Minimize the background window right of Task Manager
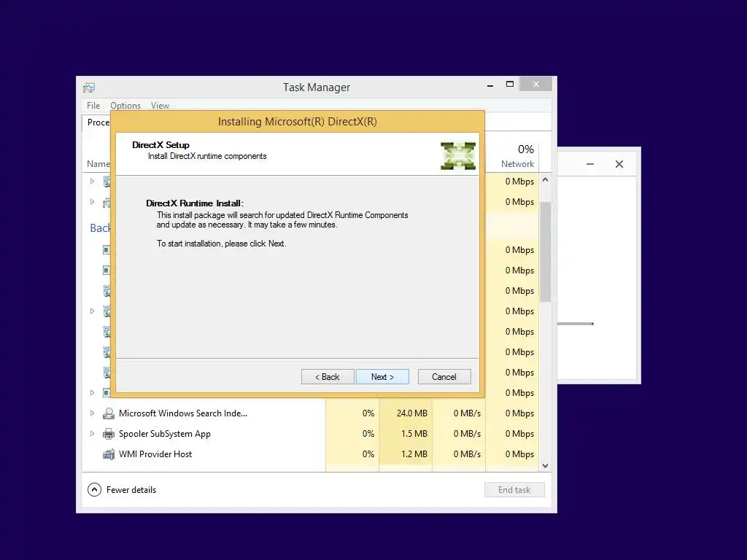The image size is (747, 560). [590, 164]
